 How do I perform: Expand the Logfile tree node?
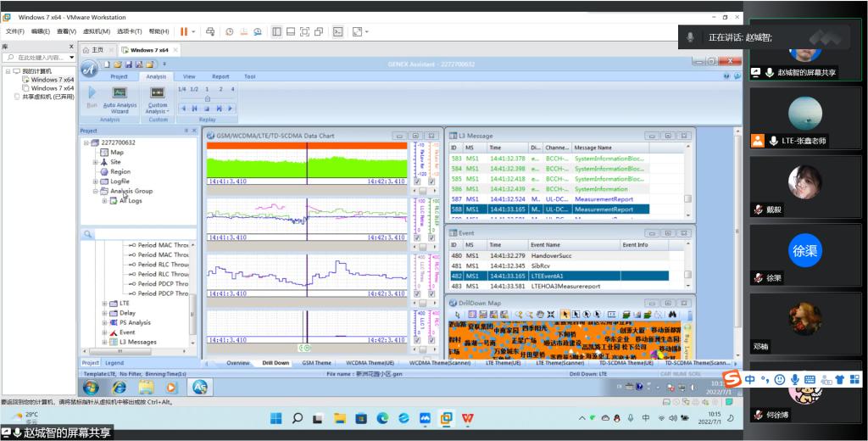95,181
